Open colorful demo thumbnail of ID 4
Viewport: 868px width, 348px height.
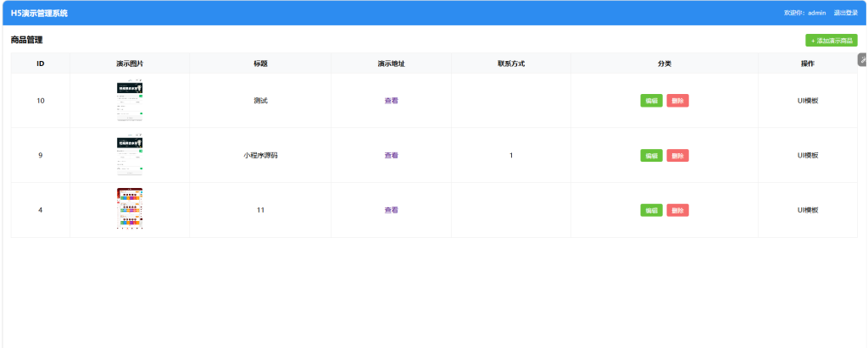[130, 208]
